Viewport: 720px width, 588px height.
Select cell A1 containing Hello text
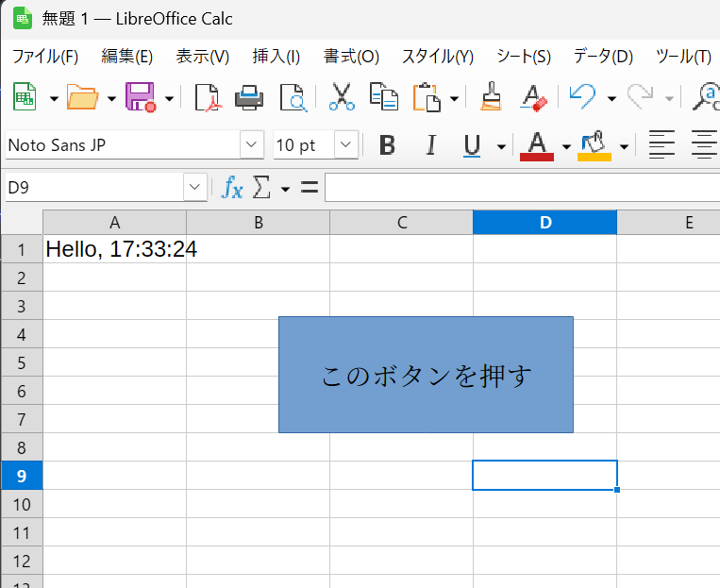[114, 250]
